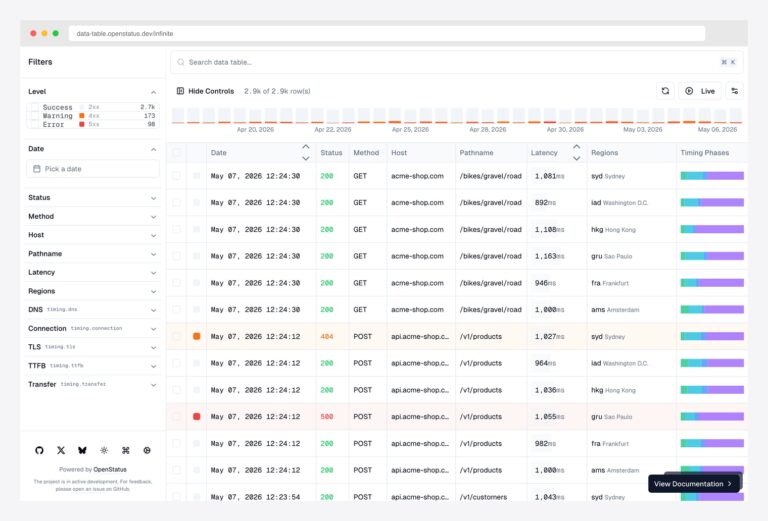Click the orange warning marker on 404 row
The image size is (768, 521).
(x=196, y=336)
